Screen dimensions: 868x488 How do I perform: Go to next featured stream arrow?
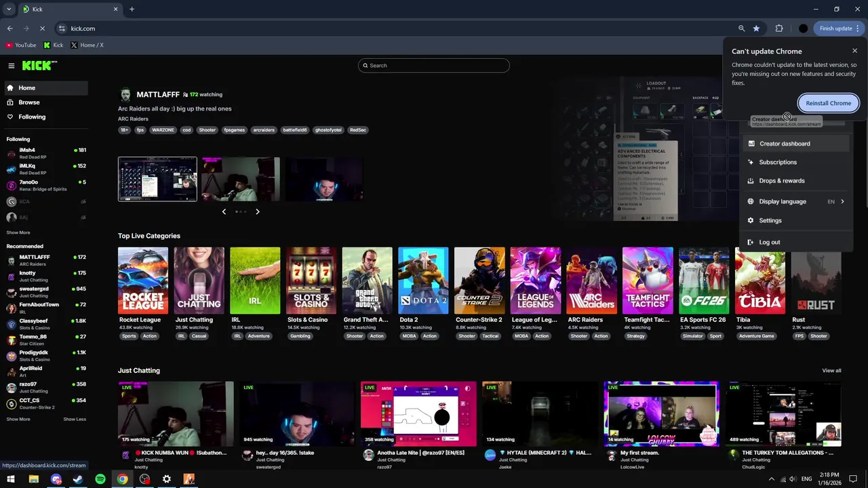coord(258,211)
